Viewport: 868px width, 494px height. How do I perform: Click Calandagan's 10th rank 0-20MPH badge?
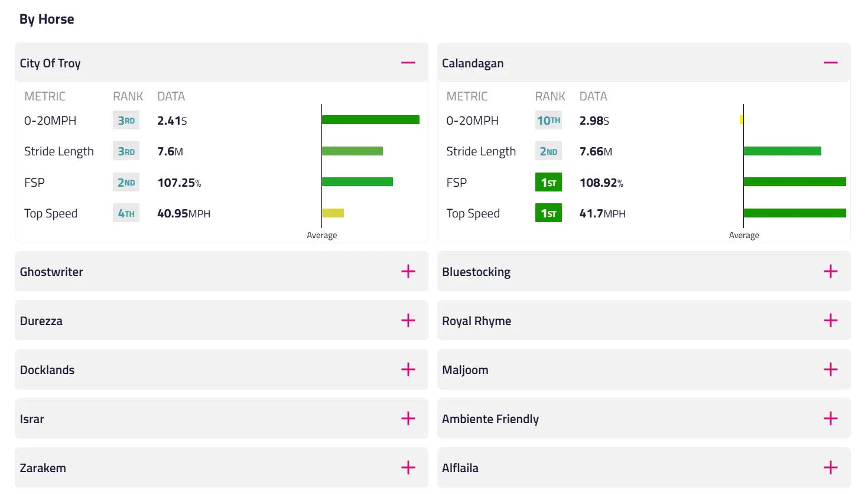click(x=548, y=121)
